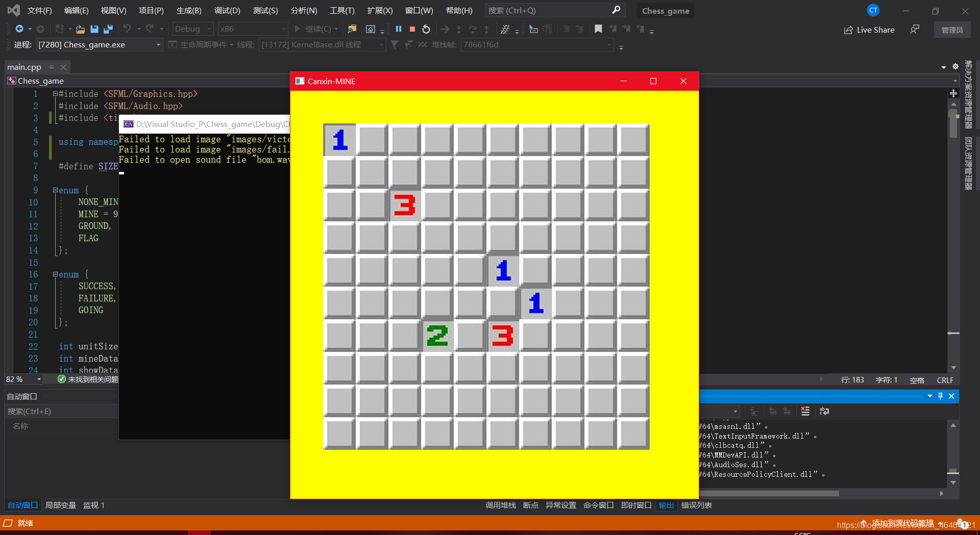The height and width of the screenshot is (535, 980).
Task: Undo the last edit with the undo arrow
Action: coord(127,29)
